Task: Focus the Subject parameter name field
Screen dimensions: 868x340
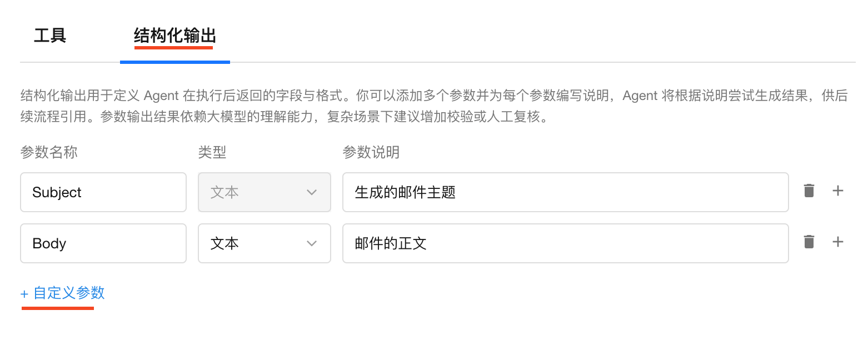Action: (103, 192)
